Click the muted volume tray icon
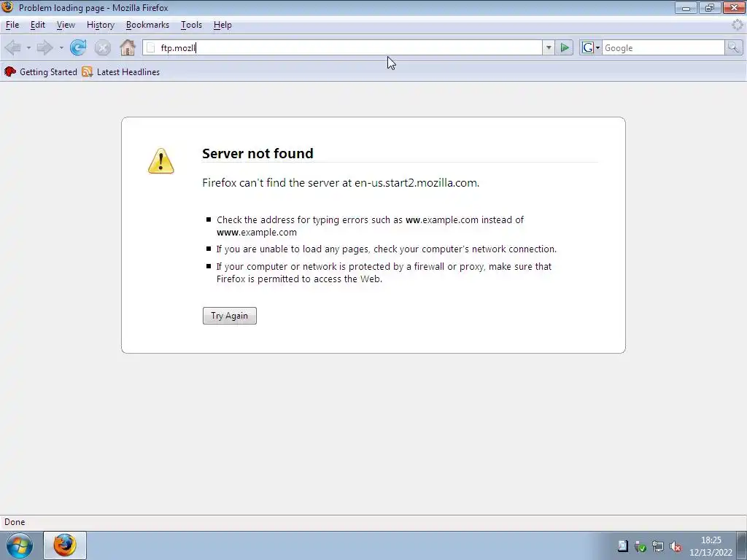Image resolution: width=747 pixels, height=560 pixels. pos(676,547)
